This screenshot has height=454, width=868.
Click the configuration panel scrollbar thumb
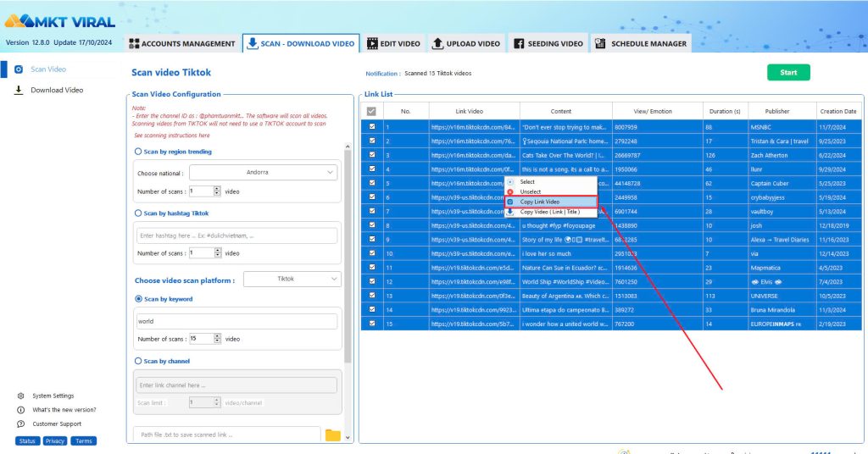pyautogui.click(x=348, y=257)
